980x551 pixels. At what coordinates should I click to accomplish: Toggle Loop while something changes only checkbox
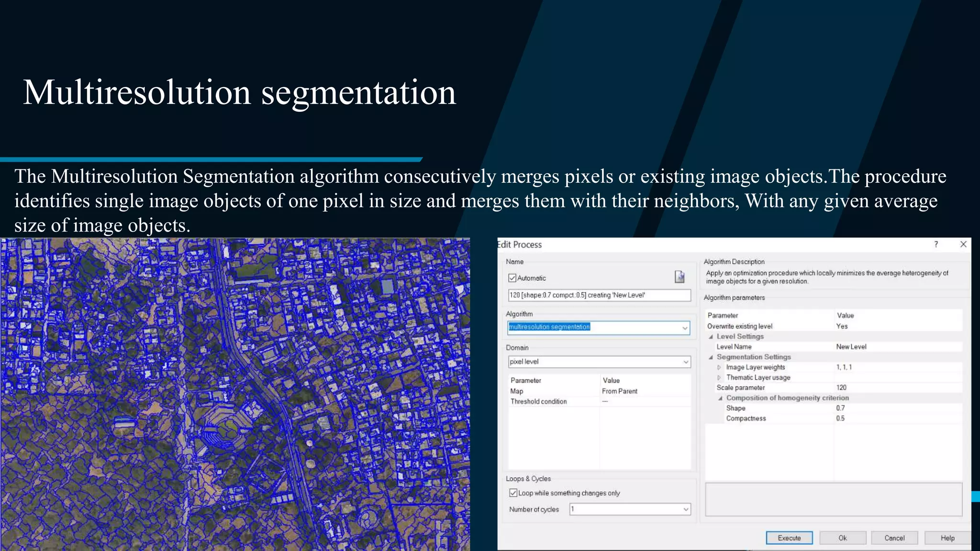(513, 493)
